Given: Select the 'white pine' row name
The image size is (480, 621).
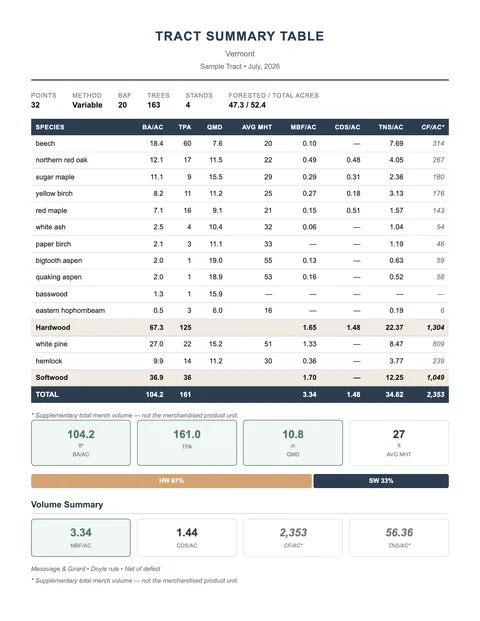Looking at the screenshot, I should click(51, 344).
